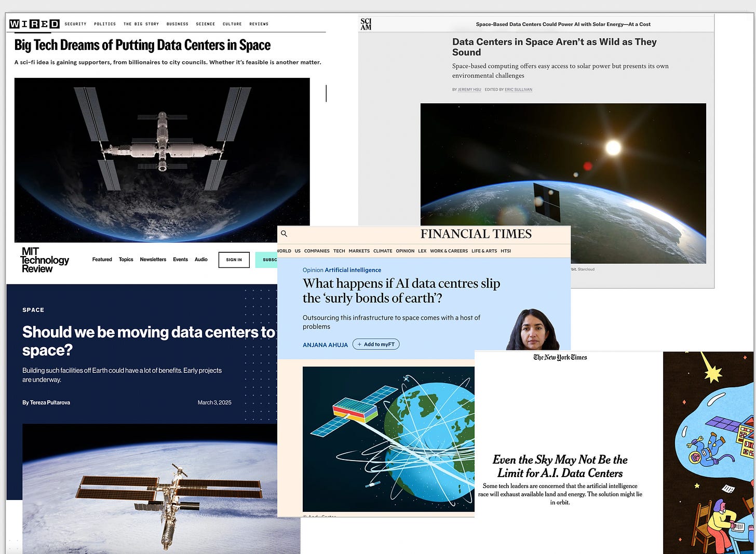The height and width of the screenshot is (554, 756).
Task: Click the SCI AM logo
Action: coord(366,24)
